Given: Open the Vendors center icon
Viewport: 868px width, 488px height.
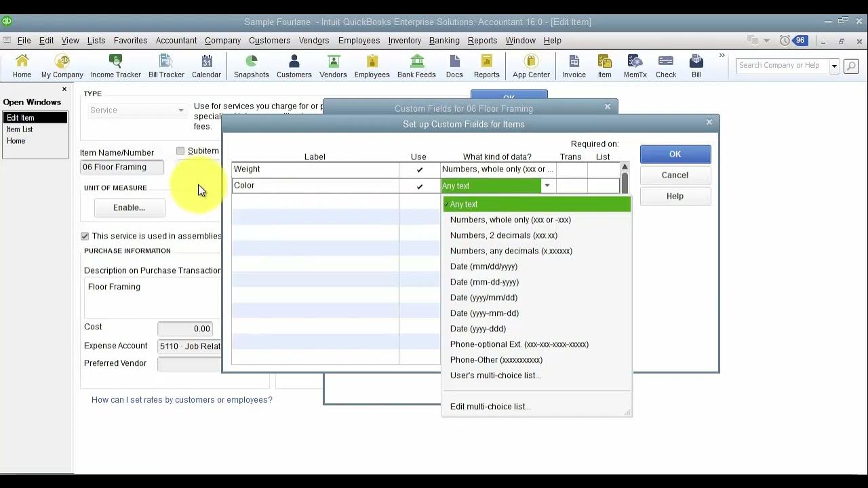Looking at the screenshot, I should 333,66.
